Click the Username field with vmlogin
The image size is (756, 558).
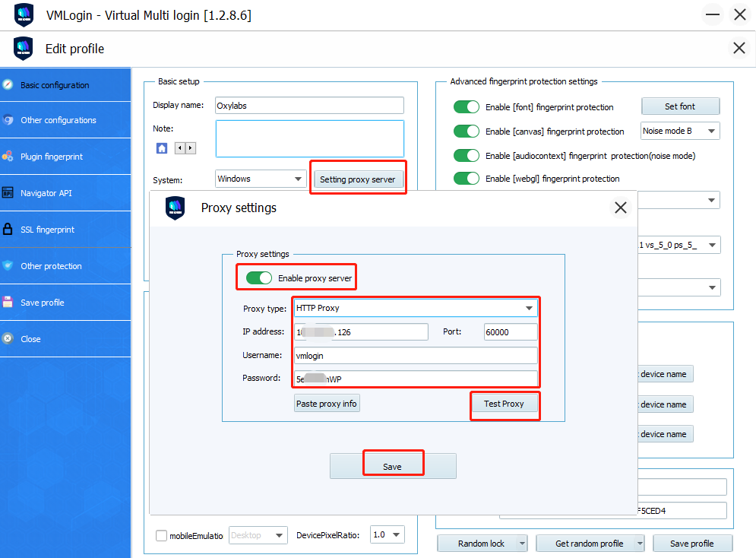point(416,356)
